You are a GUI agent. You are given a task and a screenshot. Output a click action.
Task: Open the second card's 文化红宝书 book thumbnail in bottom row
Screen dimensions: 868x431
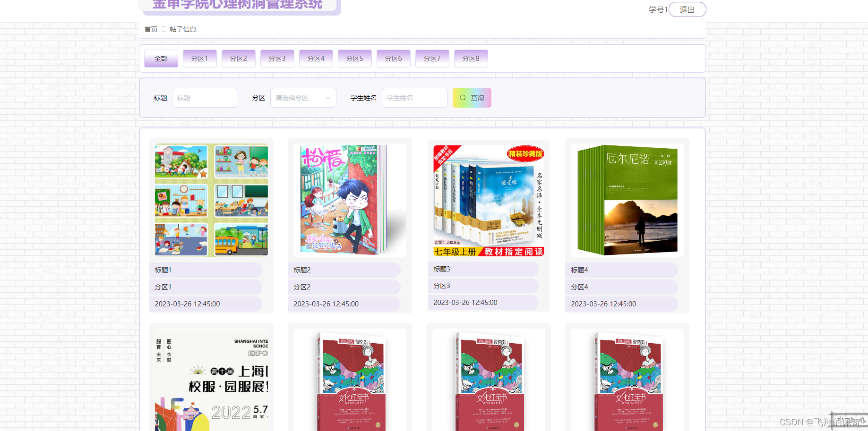350,380
